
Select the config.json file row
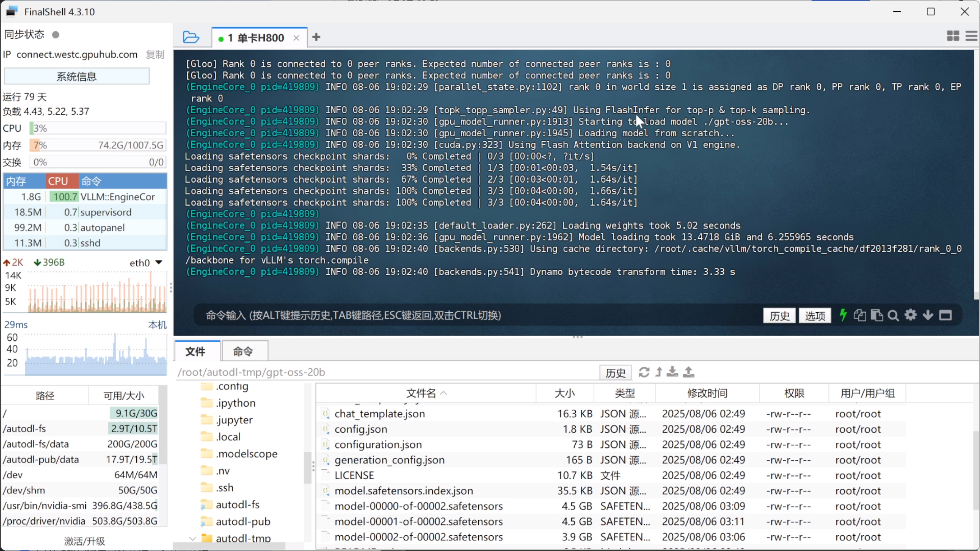(x=611, y=429)
